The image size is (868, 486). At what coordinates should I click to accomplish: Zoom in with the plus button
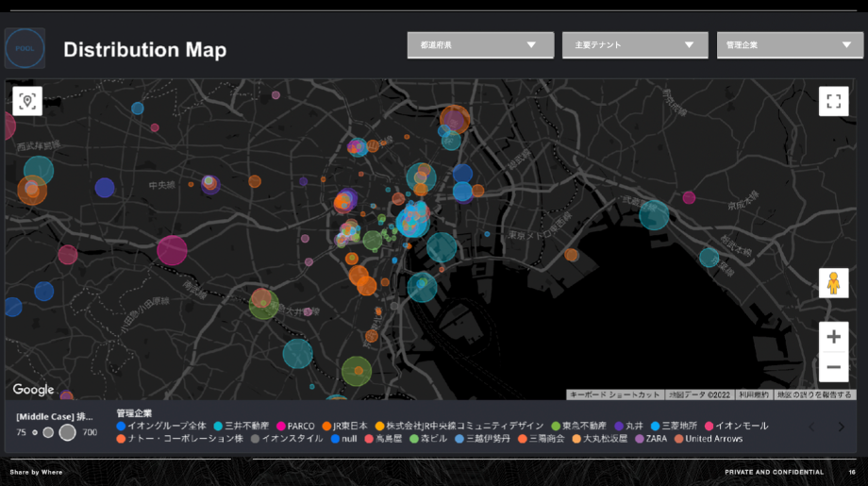pos(834,337)
